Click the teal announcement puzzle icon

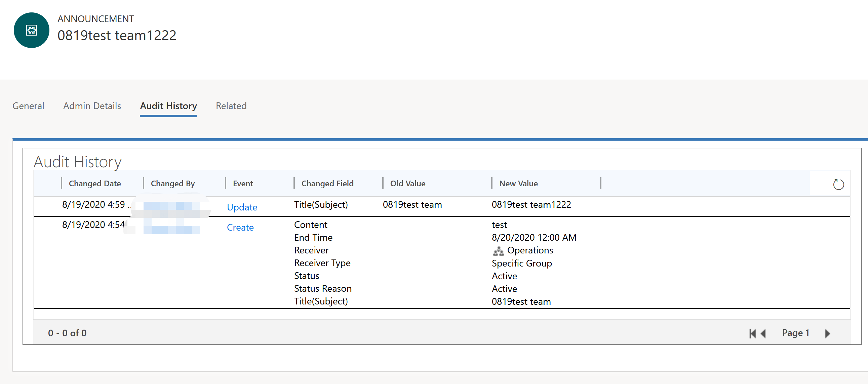(31, 30)
